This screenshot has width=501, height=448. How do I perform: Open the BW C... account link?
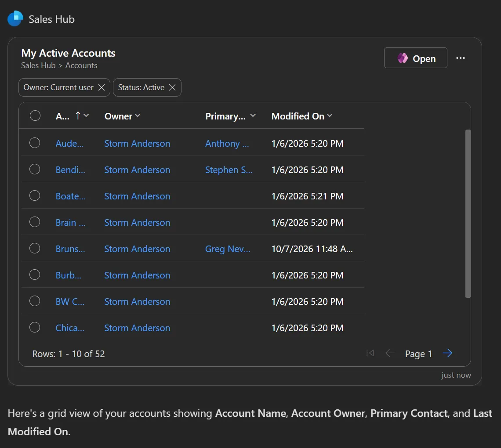click(x=70, y=301)
